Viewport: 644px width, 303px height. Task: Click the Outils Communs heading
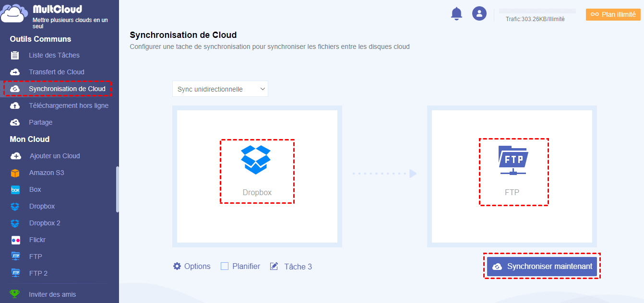[x=40, y=39]
